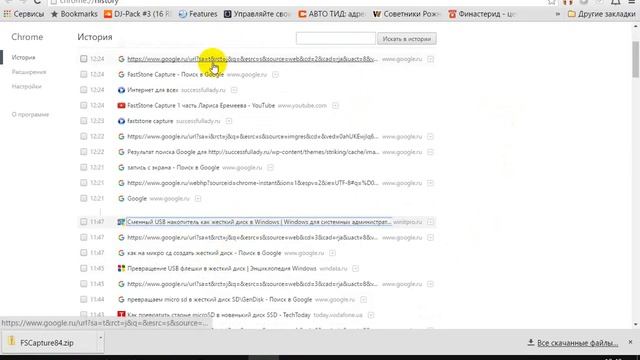Select Расширения in the sidebar
Screen dimensions: 640x360
[29, 72]
